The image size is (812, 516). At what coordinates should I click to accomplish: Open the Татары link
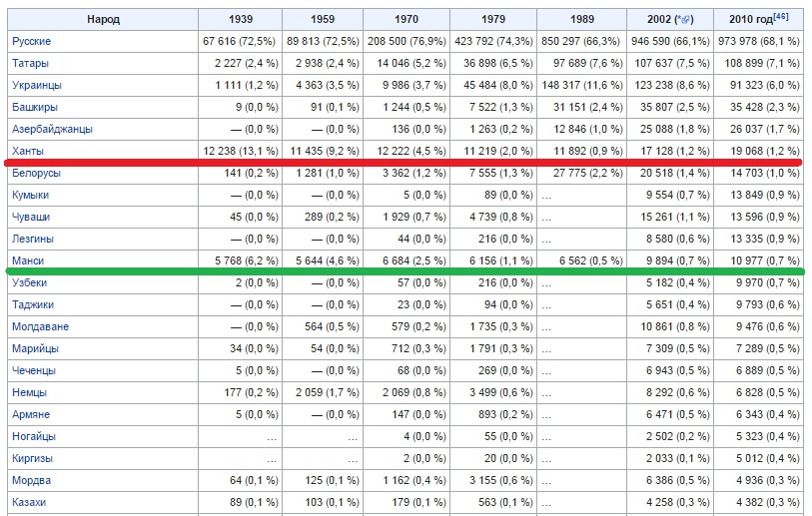[30, 63]
